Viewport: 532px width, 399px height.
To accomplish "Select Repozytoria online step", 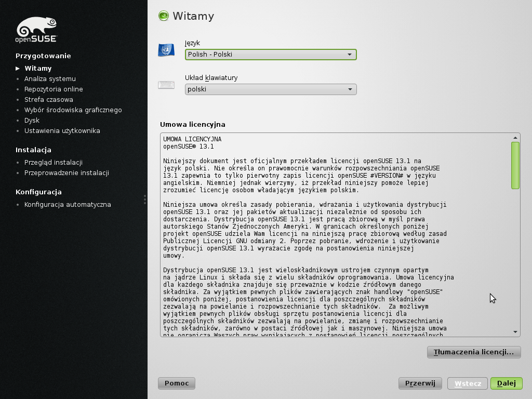I will [x=54, y=89].
